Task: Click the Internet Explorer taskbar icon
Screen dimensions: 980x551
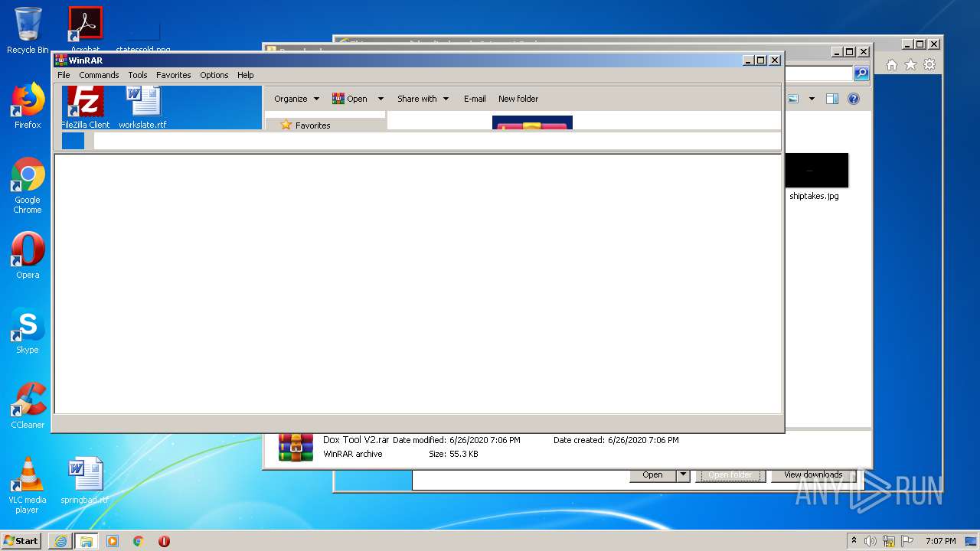Action: 60,541
